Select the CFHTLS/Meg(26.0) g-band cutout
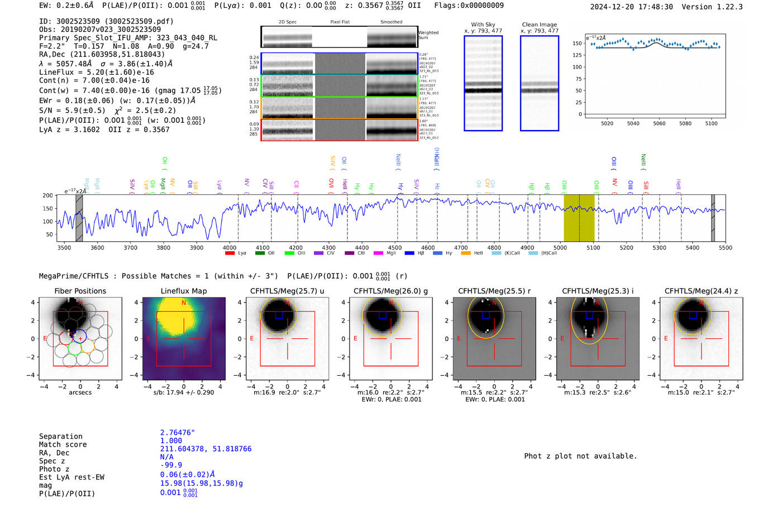This screenshot has width=782, height=532. 391,338
